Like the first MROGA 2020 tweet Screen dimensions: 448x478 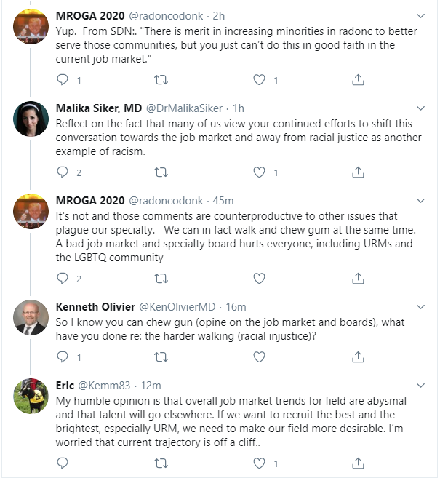tap(260, 79)
